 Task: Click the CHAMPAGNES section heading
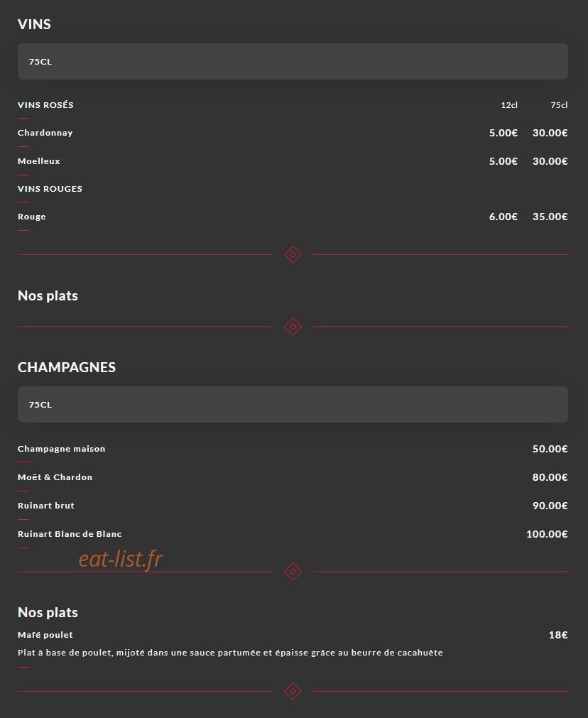[67, 367]
